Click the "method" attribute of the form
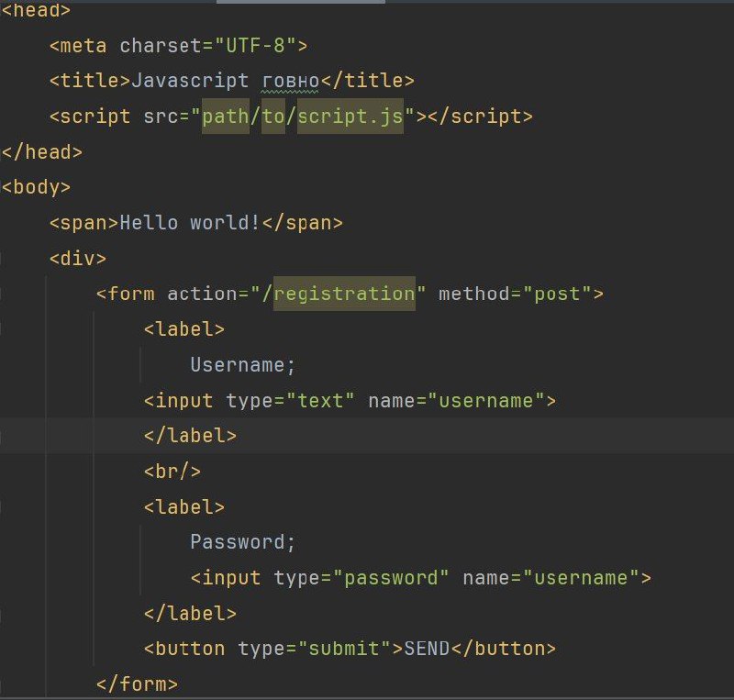This screenshot has height=700, width=734. coord(474,294)
